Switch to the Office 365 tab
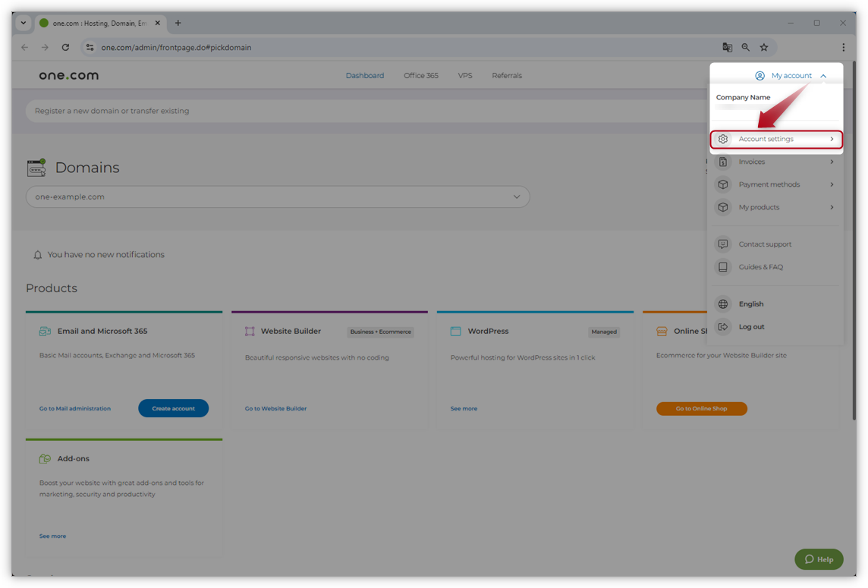This screenshot has width=868, height=588. pyautogui.click(x=420, y=75)
